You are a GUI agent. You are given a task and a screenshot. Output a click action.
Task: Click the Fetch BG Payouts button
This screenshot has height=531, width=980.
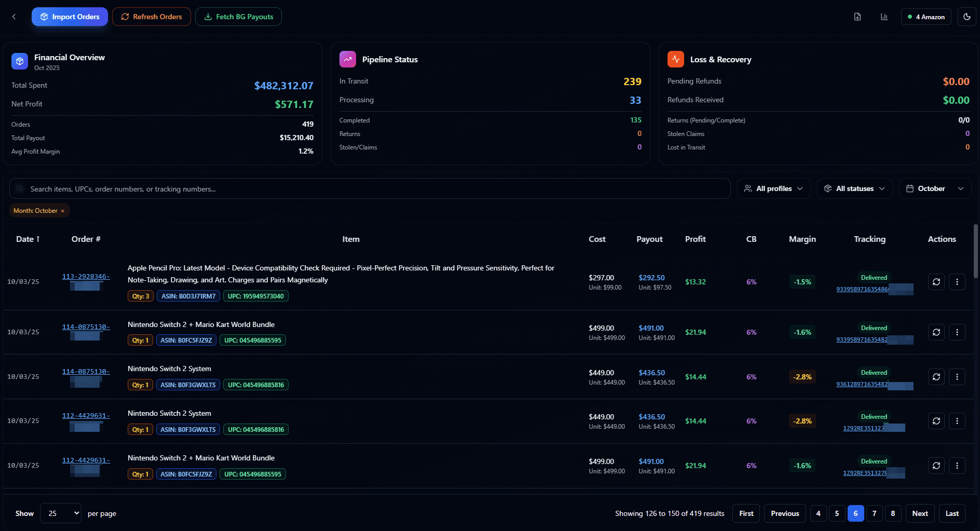coord(238,16)
